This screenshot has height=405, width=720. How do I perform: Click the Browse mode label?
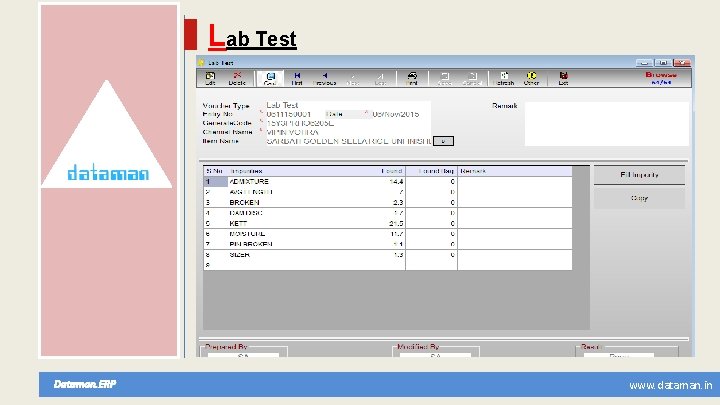pyautogui.click(x=661, y=74)
